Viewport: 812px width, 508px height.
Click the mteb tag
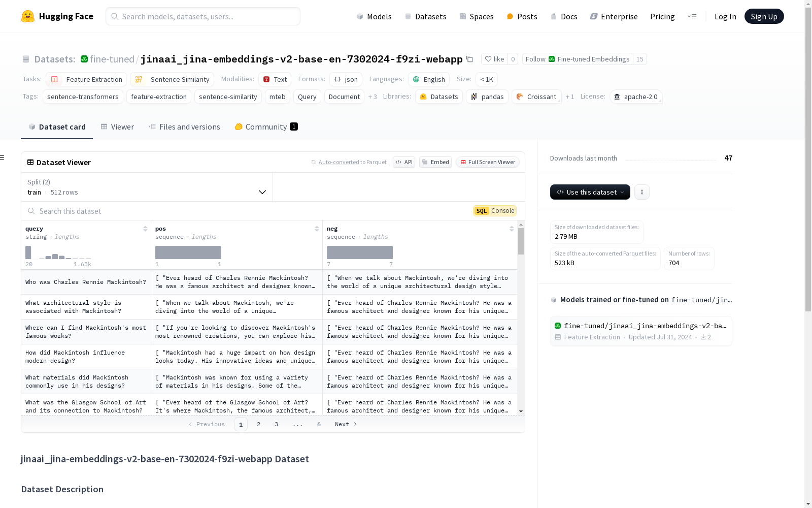click(x=278, y=97)
